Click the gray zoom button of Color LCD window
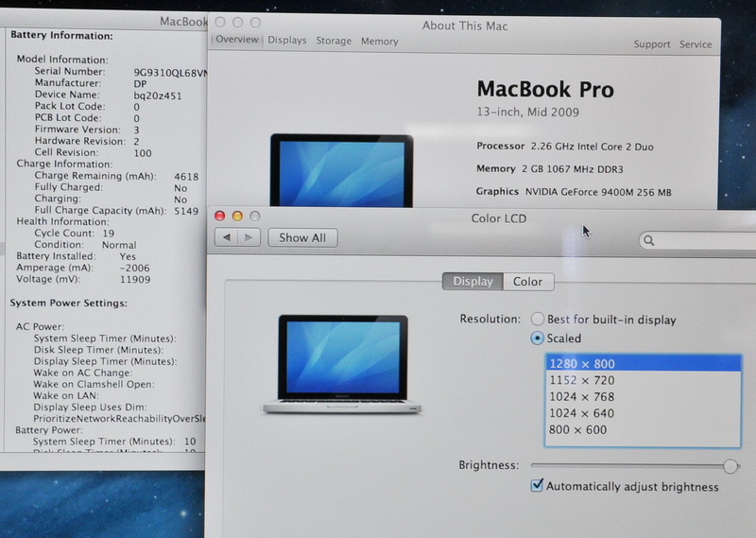Image resolution: width=756 pixels, height=538 pixels. (x=255, y=217)
